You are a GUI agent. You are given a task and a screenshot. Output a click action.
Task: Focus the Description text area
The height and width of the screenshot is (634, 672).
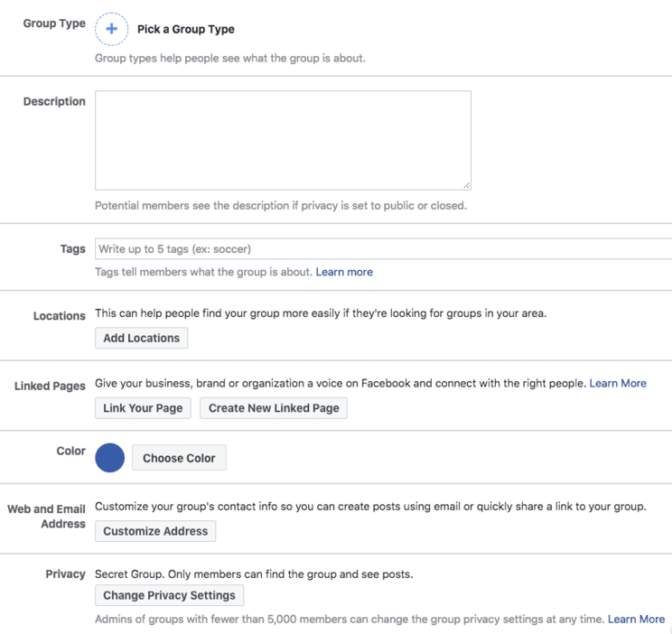(x=283, y=140)
